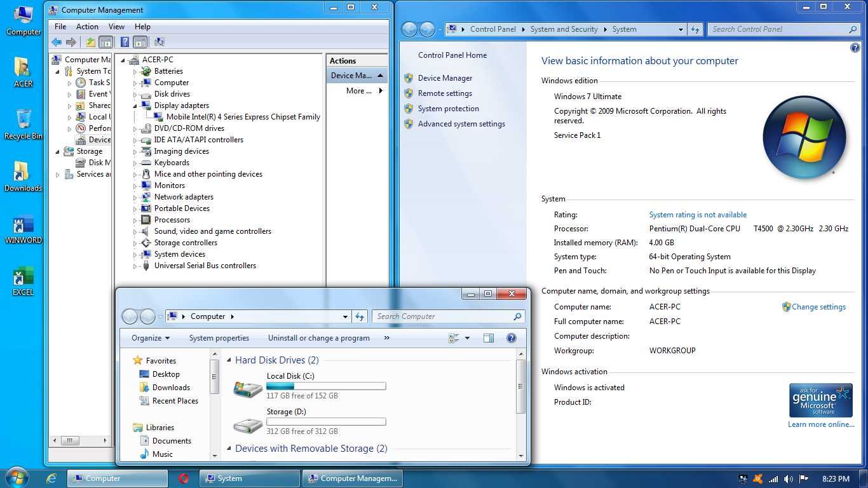Toggle Show/Hide Console Tree toolbar icon

(106, 42)
